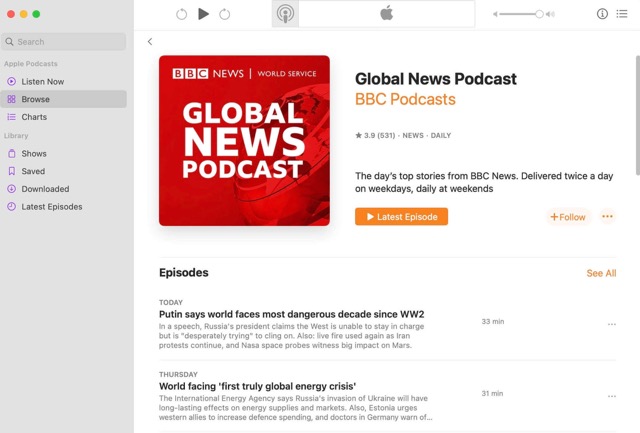Open the Up Next list icon
Image resolution: width=640 pixels, height=433 pixels.
(x=622, y=14)
